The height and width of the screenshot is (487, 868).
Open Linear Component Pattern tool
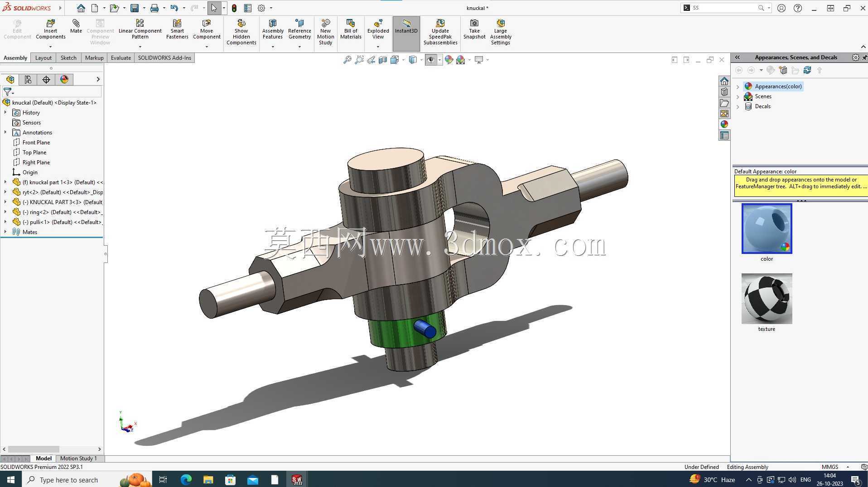click(140, 29)
